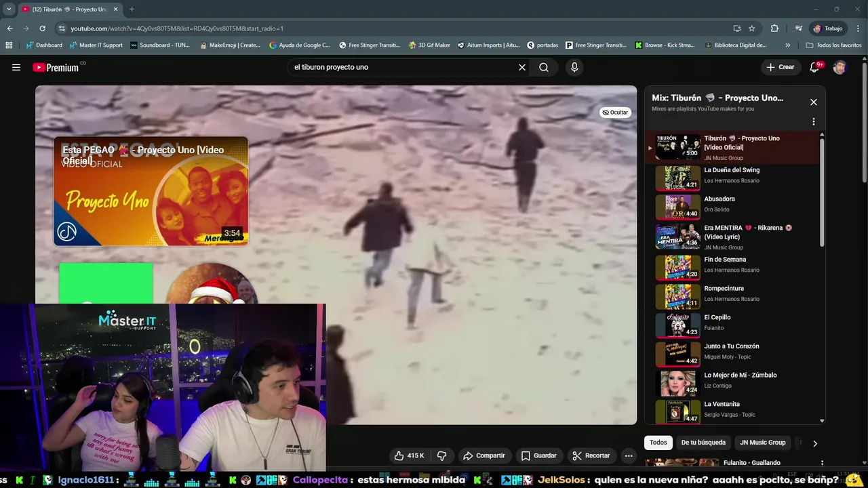This screenshot has height=488, width=868.
Task: Clear the search query with X icon
Action: click(x=522, y=67)
